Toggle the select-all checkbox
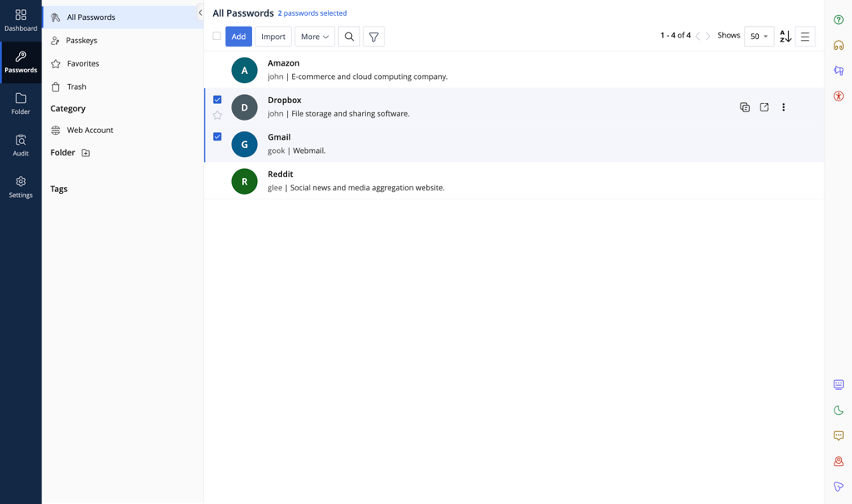The height and width of the screenshot is (504, 852). (x=217, y=36)
